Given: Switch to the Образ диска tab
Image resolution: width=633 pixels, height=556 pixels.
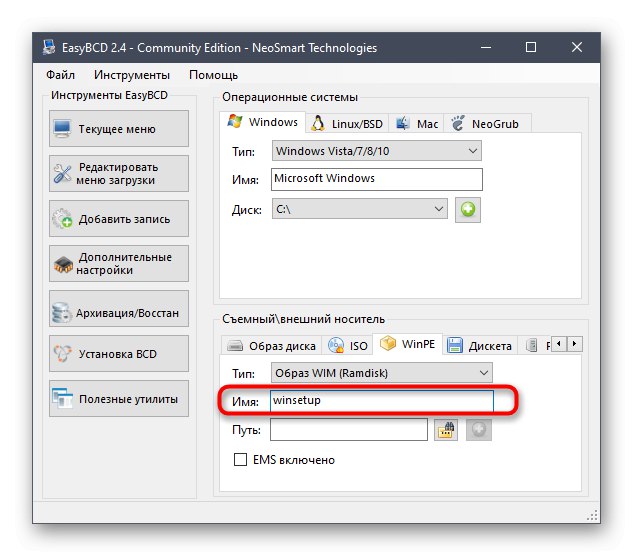Looking at the screenshot, I should pyautogui.click(x=271, y=346).
